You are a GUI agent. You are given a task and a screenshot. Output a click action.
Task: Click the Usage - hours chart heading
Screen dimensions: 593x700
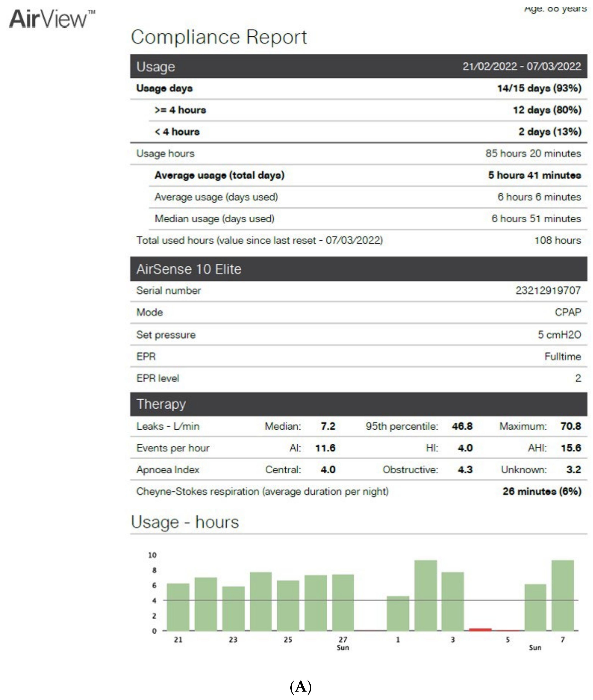pyautogui.click(x=185, y=522)
